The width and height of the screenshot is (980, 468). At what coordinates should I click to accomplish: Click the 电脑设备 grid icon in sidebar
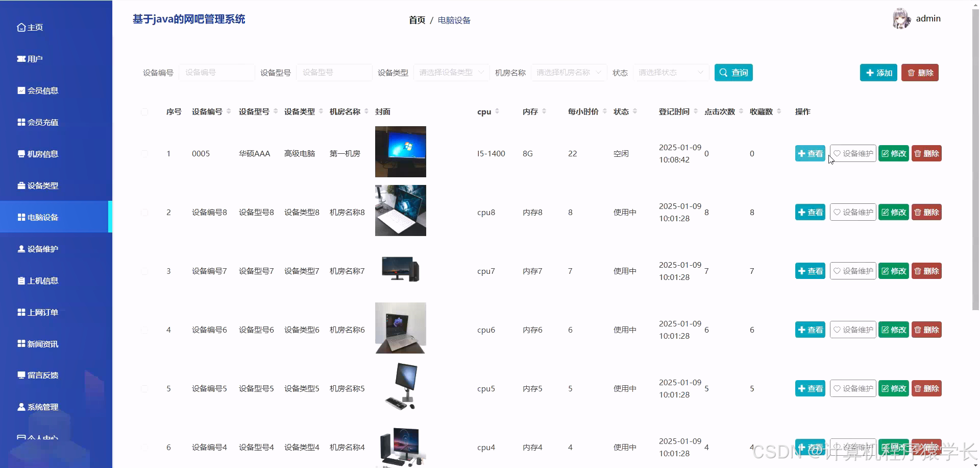21,217
